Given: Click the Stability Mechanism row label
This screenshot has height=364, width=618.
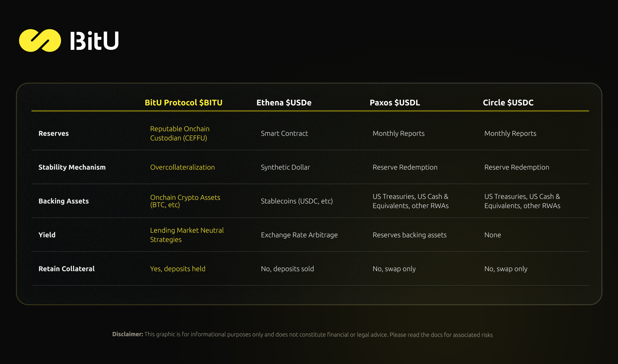Looking at the screenshot, I should pos(72,167).
